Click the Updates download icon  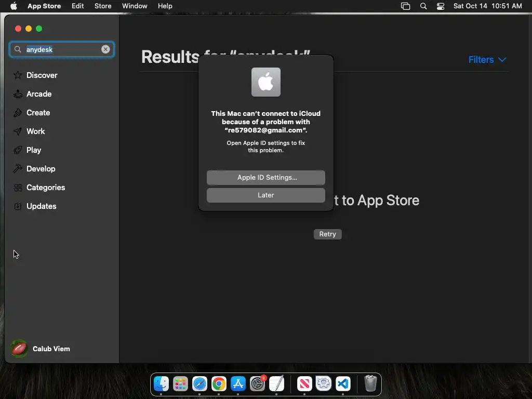click(x=18, y=206)
